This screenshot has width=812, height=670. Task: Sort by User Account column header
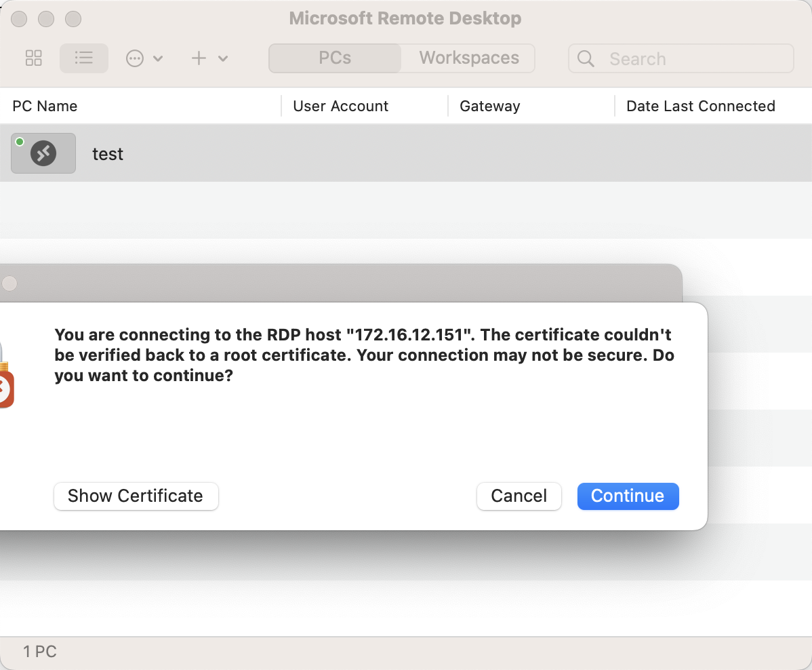coord(341,106)
